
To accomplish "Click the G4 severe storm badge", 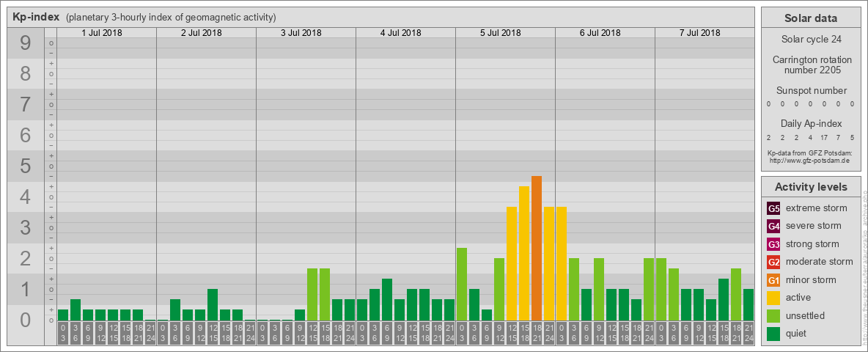I will click(x=773, y=227).
